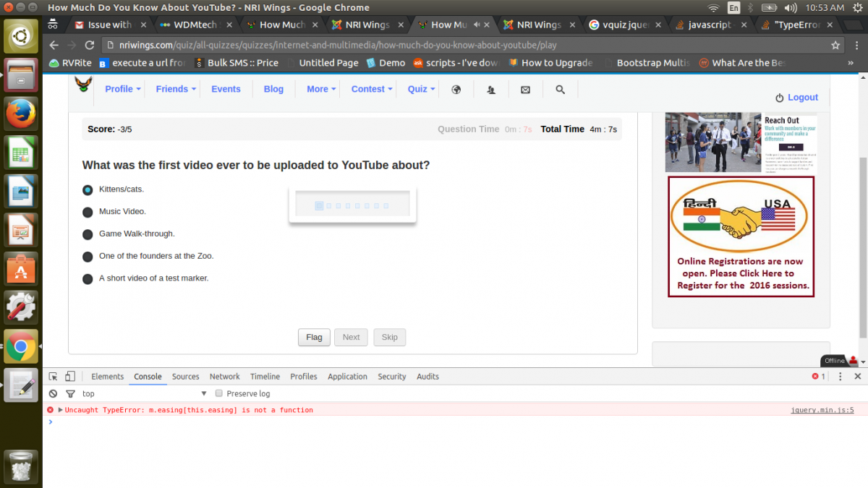Viewport: 868px width, 488px height.
Task: Open the console context 'top' dropdown
Action: coord(145,394)
